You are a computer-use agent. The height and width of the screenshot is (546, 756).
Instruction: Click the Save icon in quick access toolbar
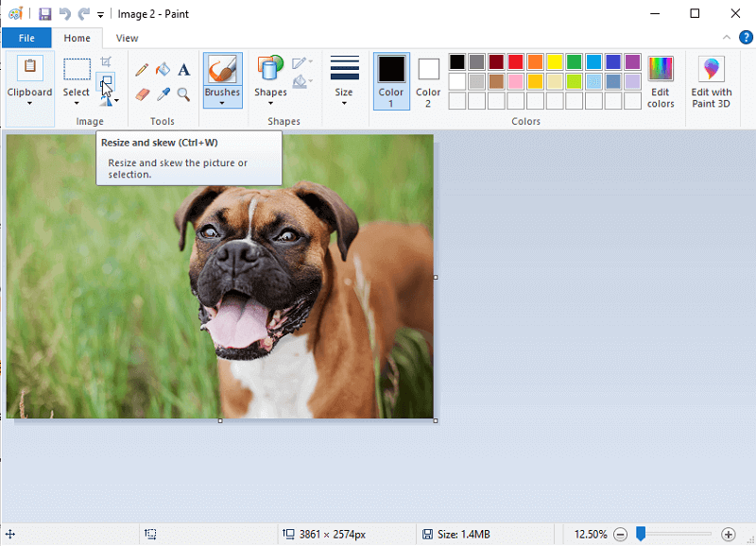tap(44, 13)
